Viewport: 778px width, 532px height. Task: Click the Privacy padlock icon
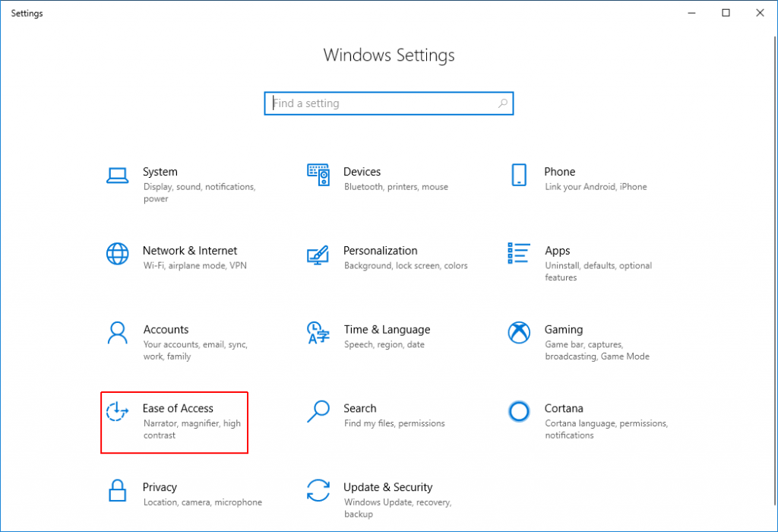(x=117, y=490)
